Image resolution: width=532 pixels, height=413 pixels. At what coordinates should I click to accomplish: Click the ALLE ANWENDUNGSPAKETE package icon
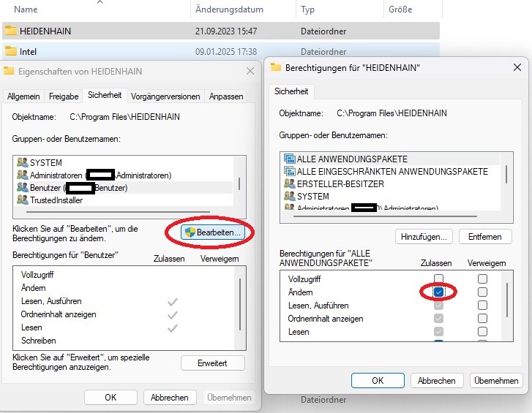pyautogui.click(x=289, y=159)
